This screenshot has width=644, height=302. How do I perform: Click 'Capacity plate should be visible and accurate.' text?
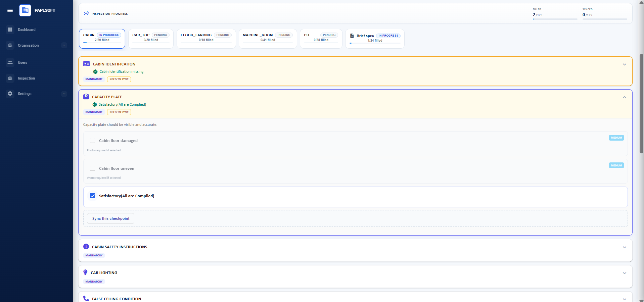120,124
